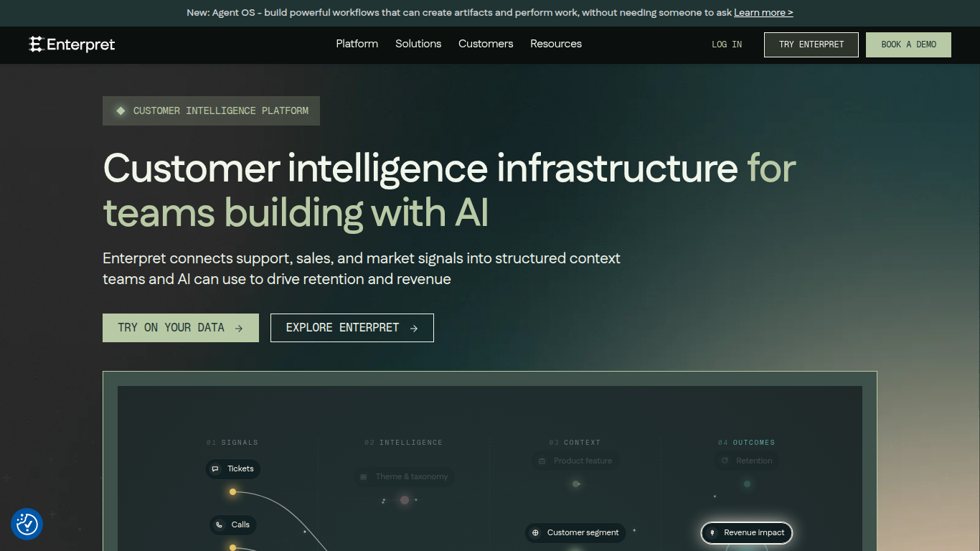Click the TRY ON YOUR DATA button
The height and width of the screenshot is (551, 980).
tap(181, 328)
